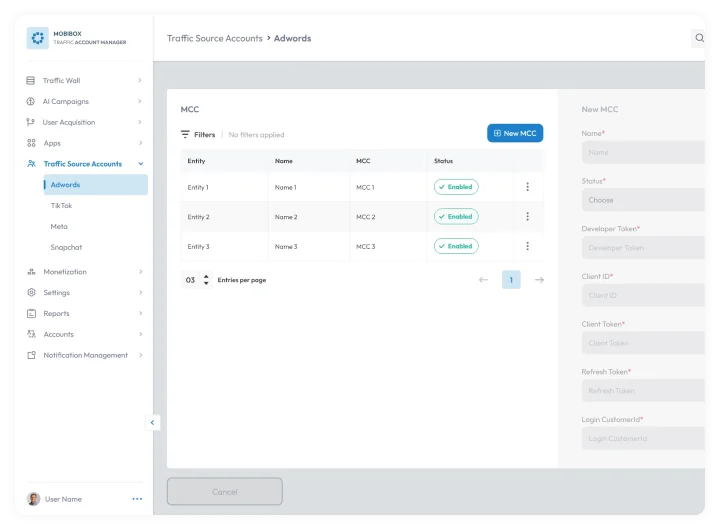Select Adwords in sidebar
Image resolution: width=720 pixels, height=530 pixels.
click(x=96, y=185)
